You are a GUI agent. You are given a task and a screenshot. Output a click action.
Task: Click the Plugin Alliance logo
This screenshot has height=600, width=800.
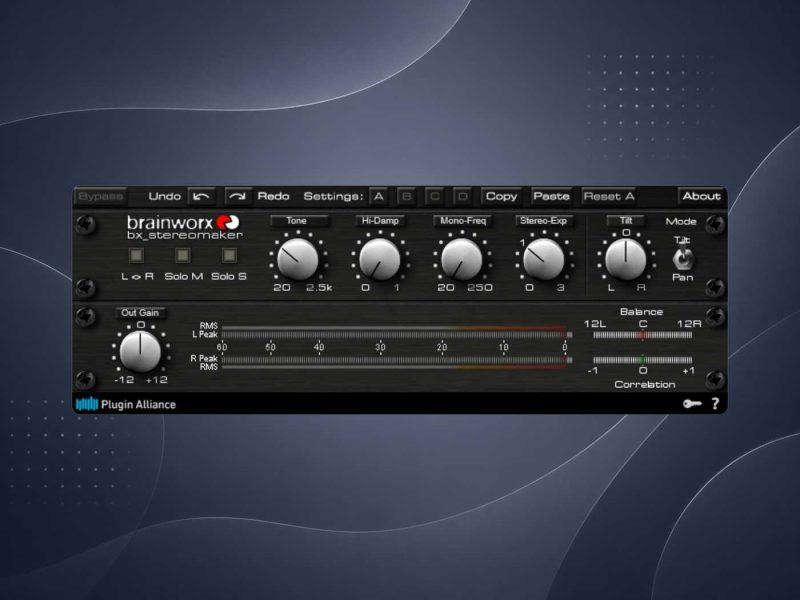coord(126,405)
